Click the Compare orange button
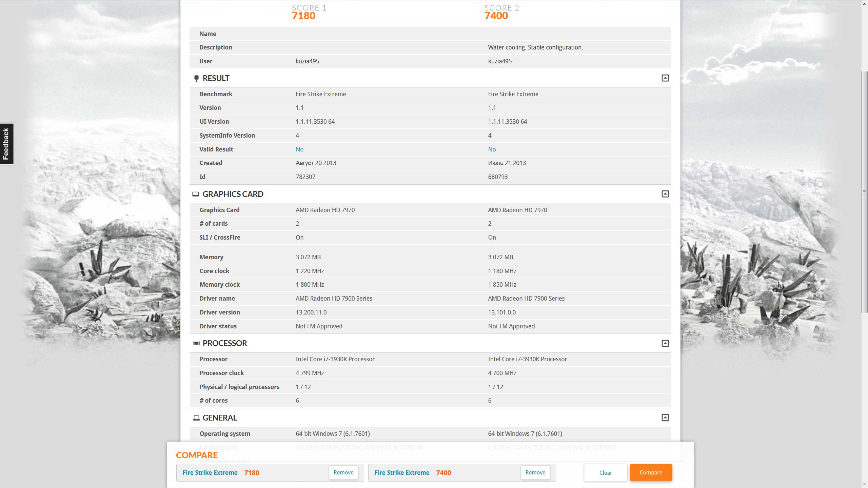 coord(651,472)
